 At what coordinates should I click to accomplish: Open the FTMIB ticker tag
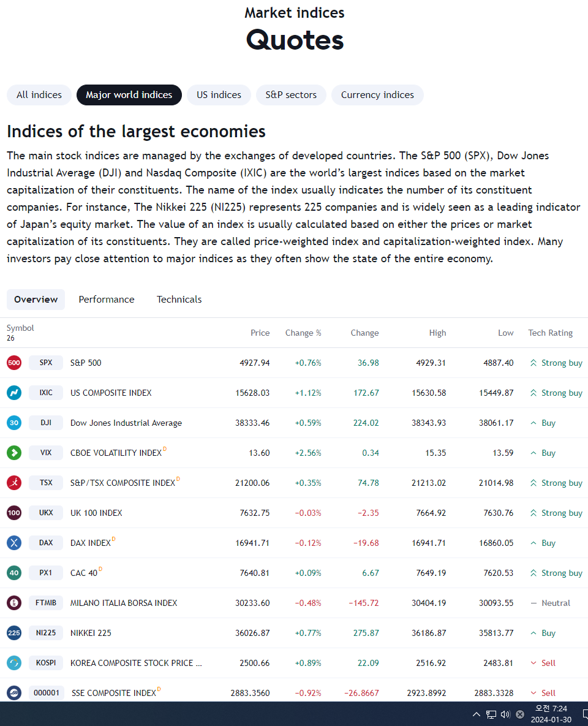pos(46,603)
